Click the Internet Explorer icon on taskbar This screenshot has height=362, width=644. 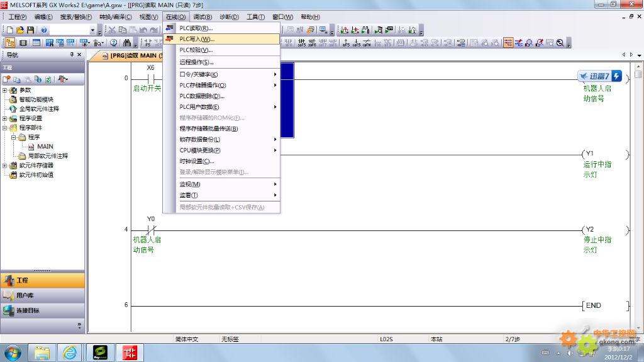[x=70, y=352]
